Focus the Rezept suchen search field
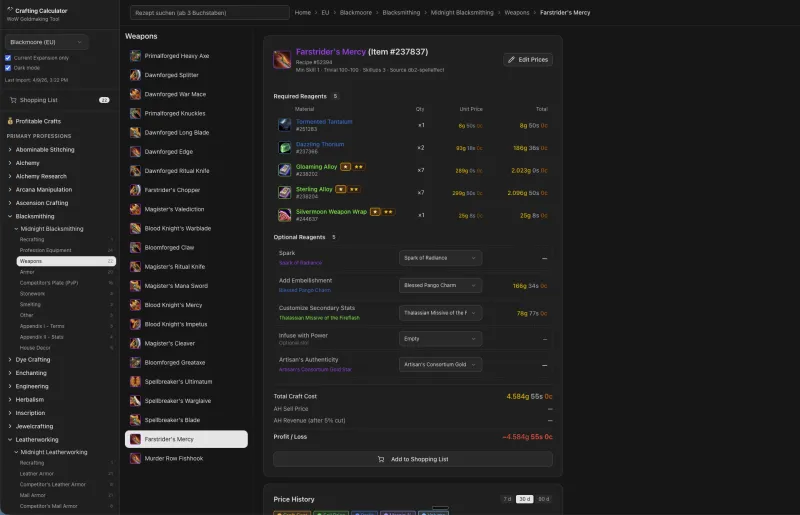800x515 pixels. 210,12
